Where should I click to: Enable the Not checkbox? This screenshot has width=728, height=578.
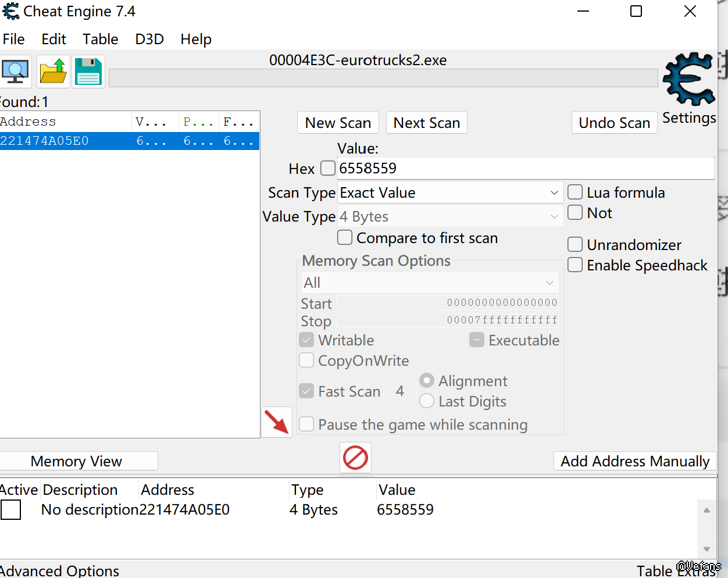pyautogui.click(x=575, y=212)
